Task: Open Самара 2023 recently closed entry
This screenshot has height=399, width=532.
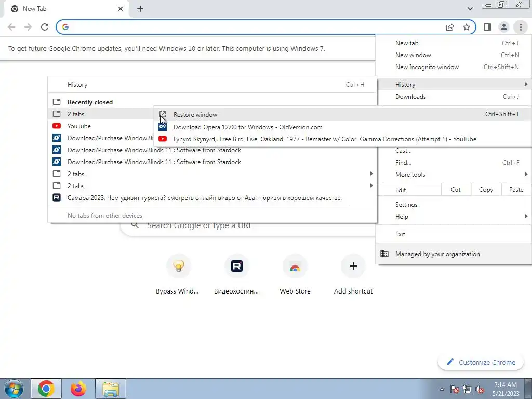Action: pyautogui.click(x=212, y=198)
